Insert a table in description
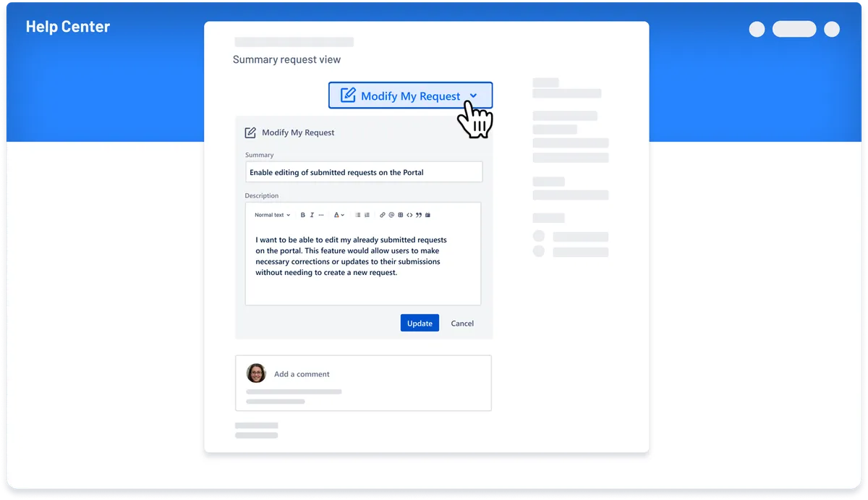This screenshot has height=500, width=868. [401, 215]
